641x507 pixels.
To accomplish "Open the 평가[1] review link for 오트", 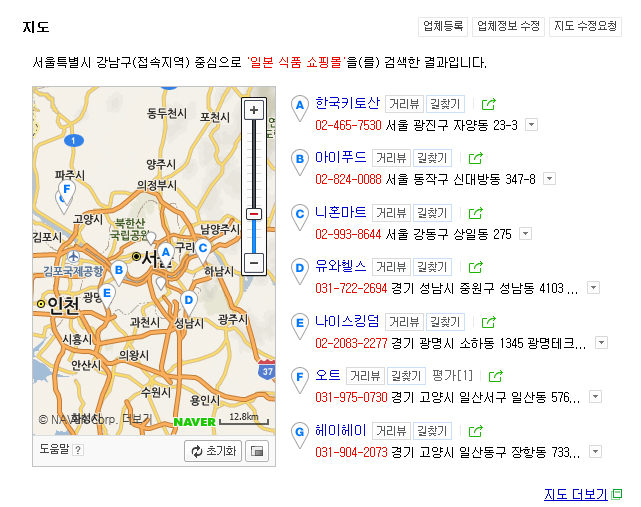I will click(452, 376).
